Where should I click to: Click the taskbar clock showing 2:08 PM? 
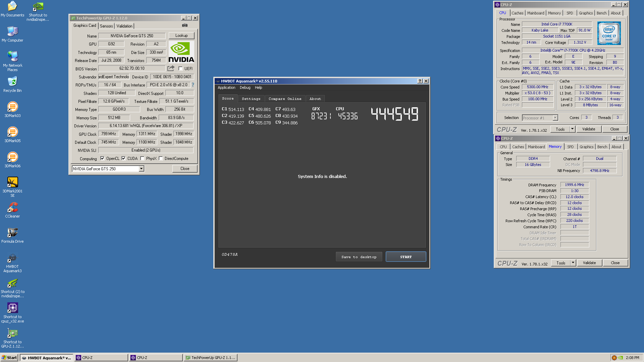[632, 358]
